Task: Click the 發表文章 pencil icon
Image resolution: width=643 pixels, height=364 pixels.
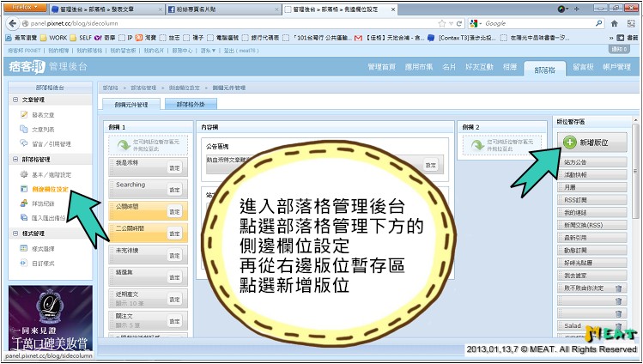Action: 24,115
